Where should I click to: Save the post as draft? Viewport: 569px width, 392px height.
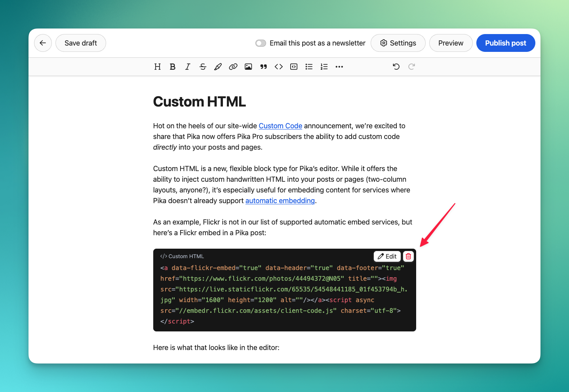tap(81, 43)
